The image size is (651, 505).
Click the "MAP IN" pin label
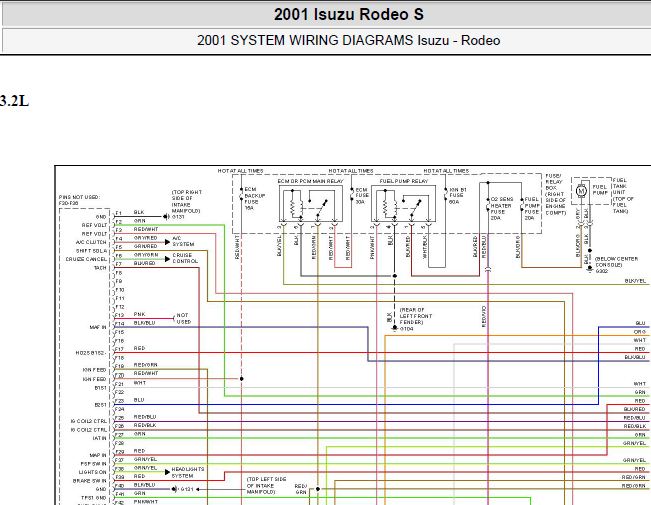(x=98, y=455)
